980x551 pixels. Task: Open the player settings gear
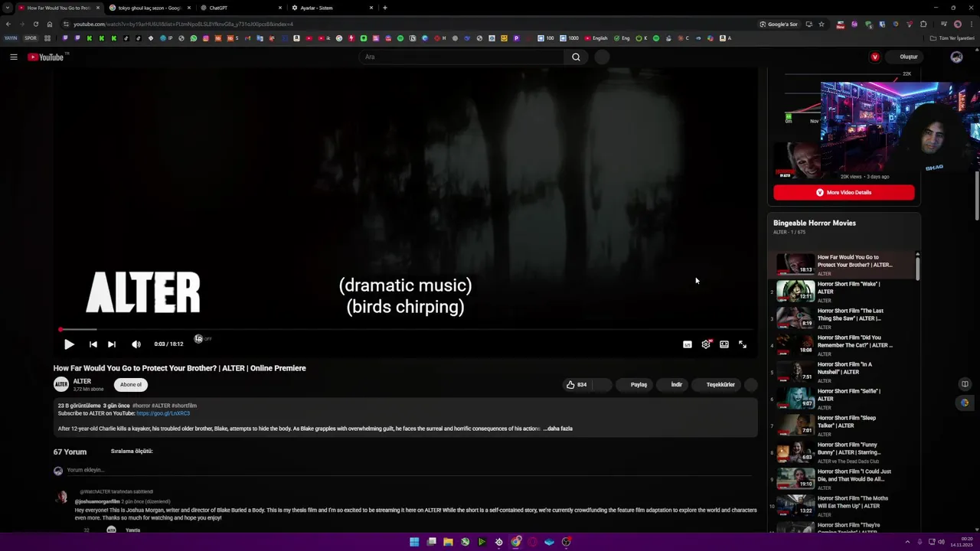(706, 344)
